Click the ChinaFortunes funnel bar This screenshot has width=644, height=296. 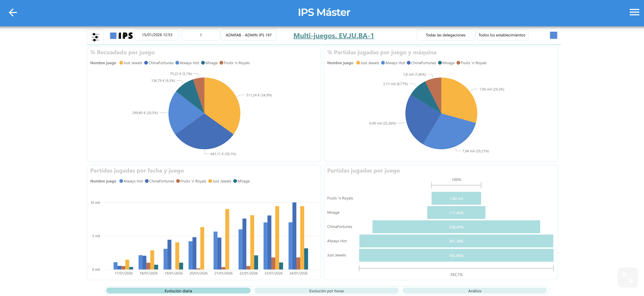click(x=456, y=227)
